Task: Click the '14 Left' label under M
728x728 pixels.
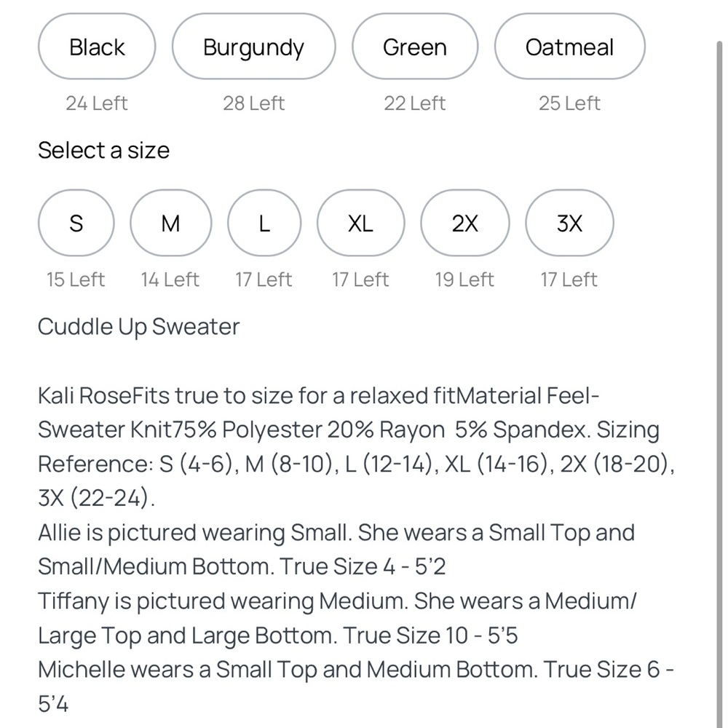Action: coord(170,280)
